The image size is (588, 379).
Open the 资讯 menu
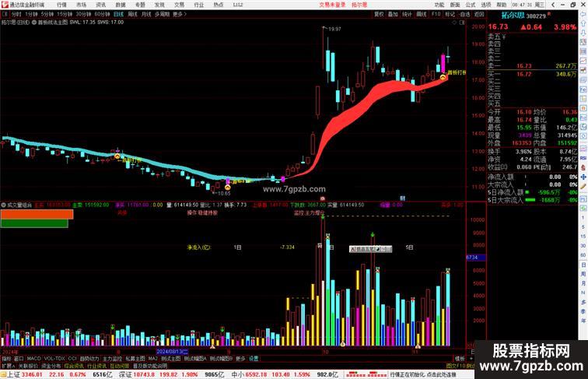point(101,5)
